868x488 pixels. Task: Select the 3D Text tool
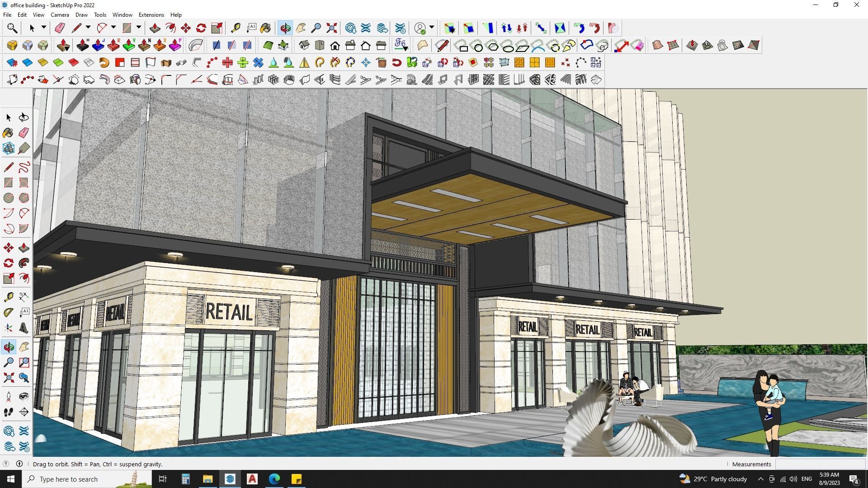pyautogui.click(x=24, y=328)
